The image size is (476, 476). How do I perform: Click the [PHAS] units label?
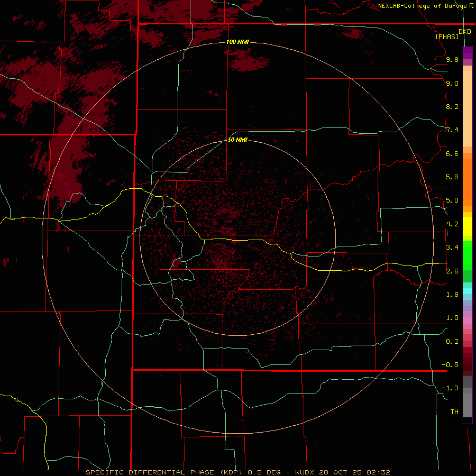447,37
